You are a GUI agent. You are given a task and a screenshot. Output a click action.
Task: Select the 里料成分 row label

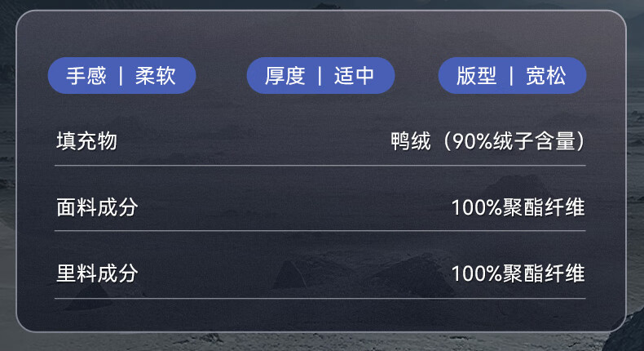tap(96, 273)
